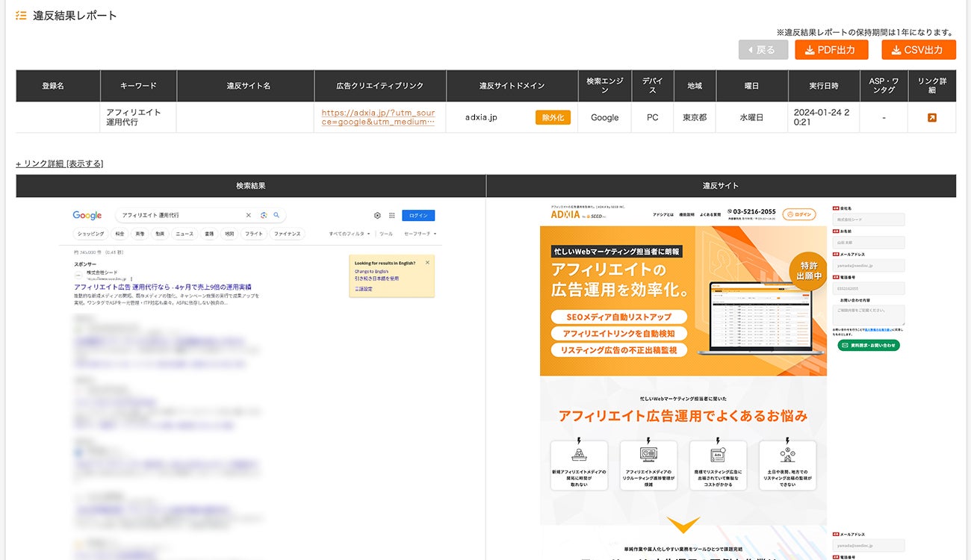Click 会社名 input field on ADXIA form
The width and height of the screenshot is (971, 560).
pyautogui.click(x=869, y=220)
